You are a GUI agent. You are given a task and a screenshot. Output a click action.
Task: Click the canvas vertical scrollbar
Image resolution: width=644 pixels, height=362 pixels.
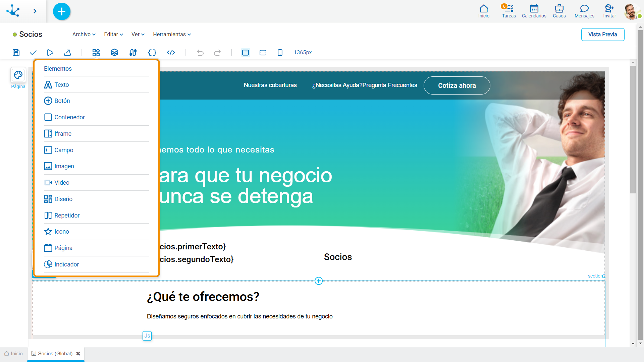(x=633, y=129)
